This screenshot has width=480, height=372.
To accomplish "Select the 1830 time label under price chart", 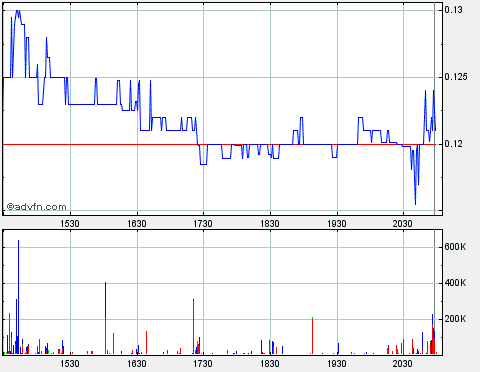I will [x=270, y=223].
